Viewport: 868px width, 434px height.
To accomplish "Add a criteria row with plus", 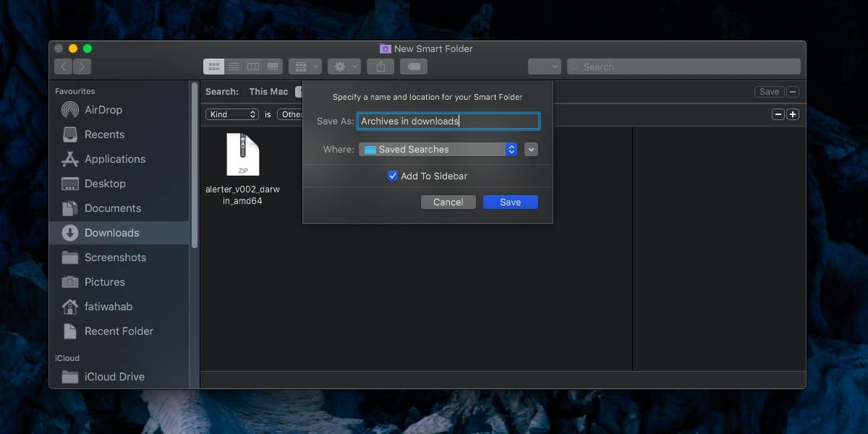I will [793, 114].
